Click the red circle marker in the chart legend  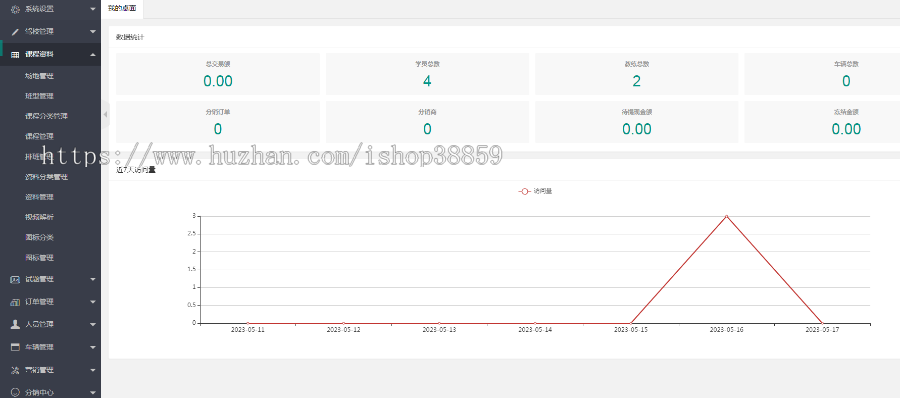(x=524, y=191)
